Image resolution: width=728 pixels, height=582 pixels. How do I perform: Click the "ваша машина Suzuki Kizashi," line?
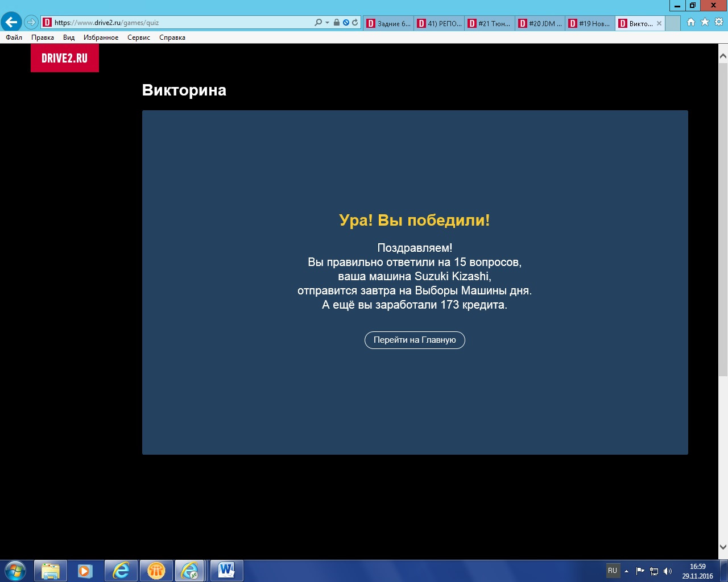[415, 276]
